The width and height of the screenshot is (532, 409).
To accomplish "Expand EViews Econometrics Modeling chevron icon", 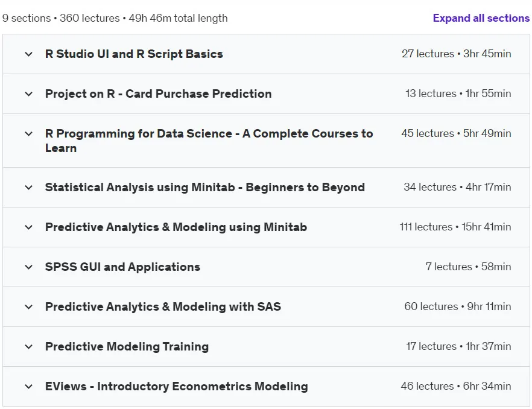I will pyautogui.click(x=29, y=386).
